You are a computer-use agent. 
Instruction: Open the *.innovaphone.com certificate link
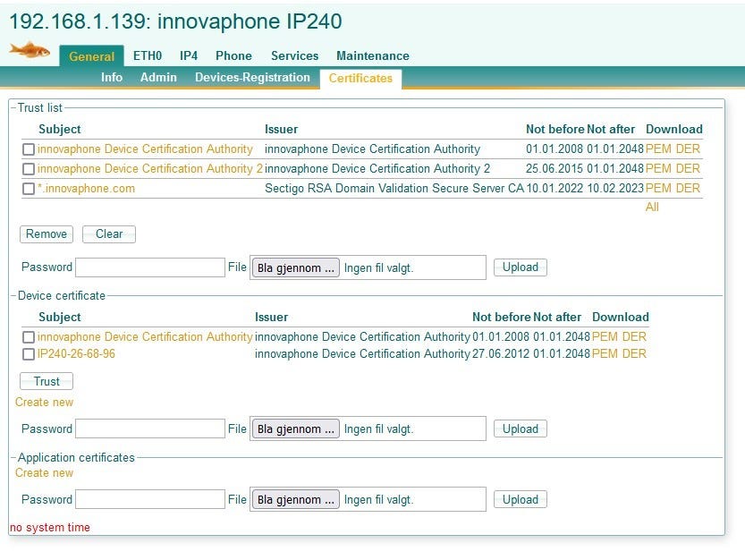(x=87, y=188)
